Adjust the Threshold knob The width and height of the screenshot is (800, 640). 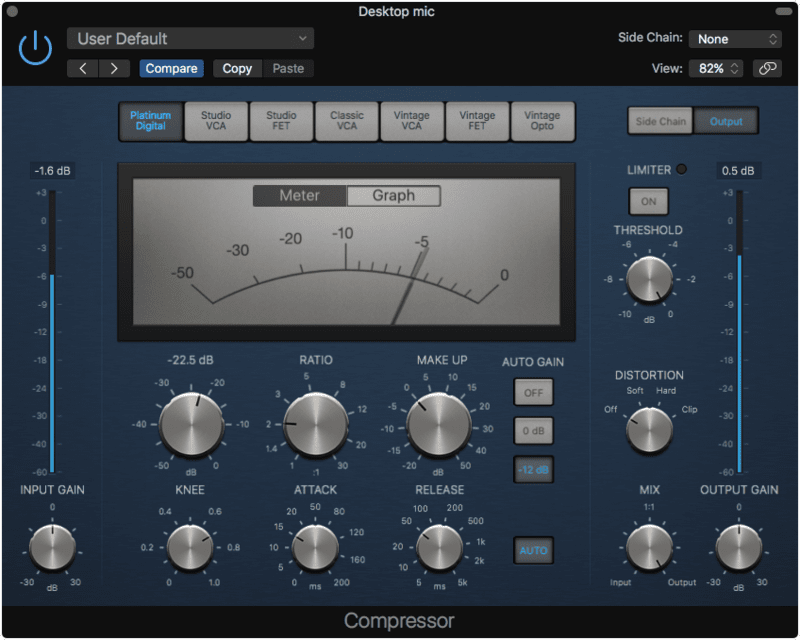coord(648,281)
